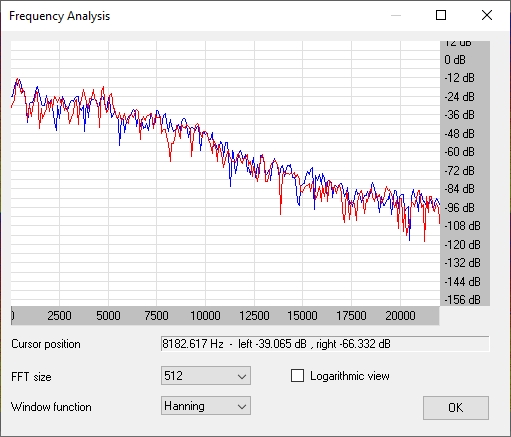Viewport: 511px width, 437px height.
Task: Click the -60 dB scale label
Action: click(459, 152)
